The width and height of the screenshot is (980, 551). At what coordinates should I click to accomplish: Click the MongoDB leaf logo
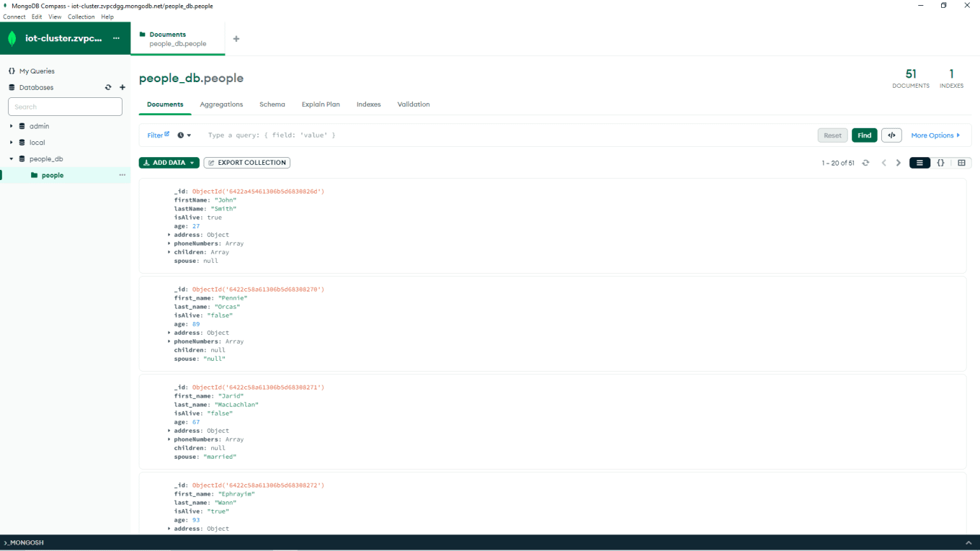click(x=11, y=37)
